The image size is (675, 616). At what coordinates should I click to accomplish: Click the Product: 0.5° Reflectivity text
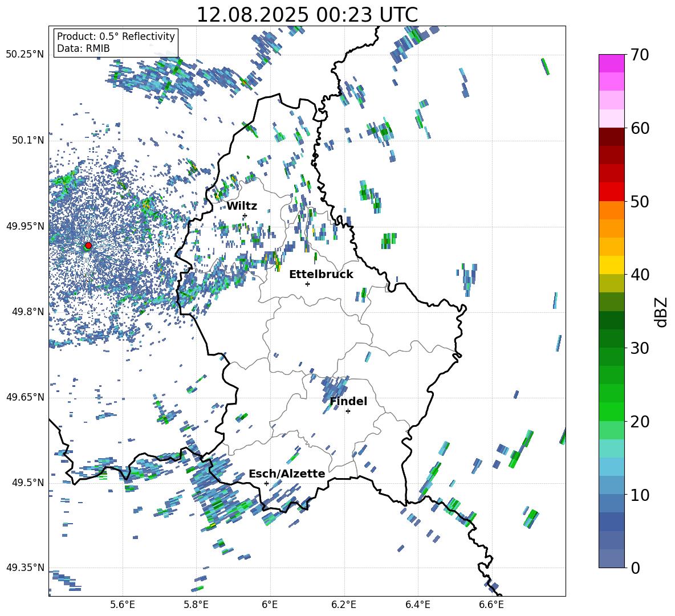[116, 36]
